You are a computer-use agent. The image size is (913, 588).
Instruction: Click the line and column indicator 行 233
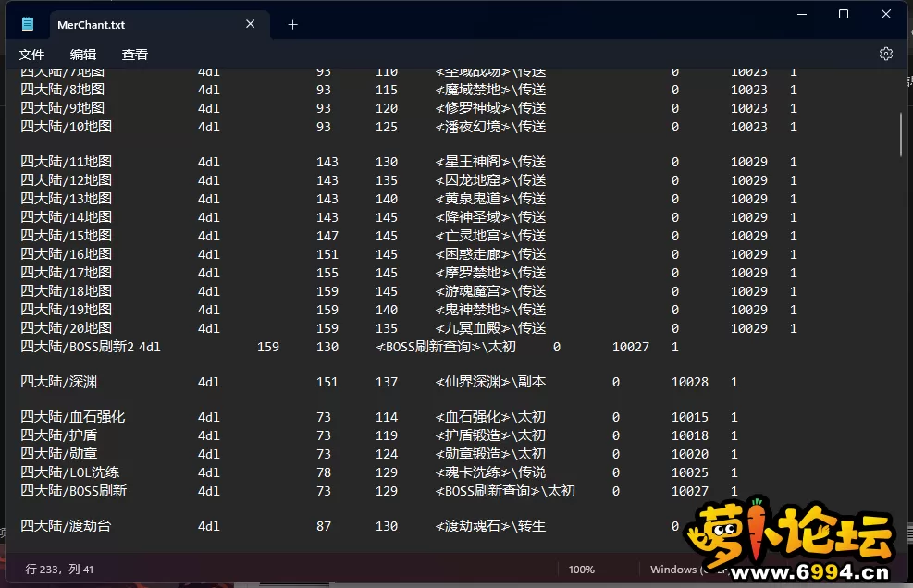click(x=60, y=570)
